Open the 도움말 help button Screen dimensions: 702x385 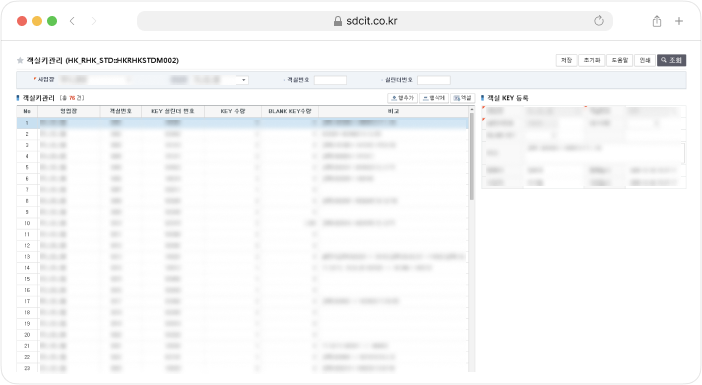[620, 60]
